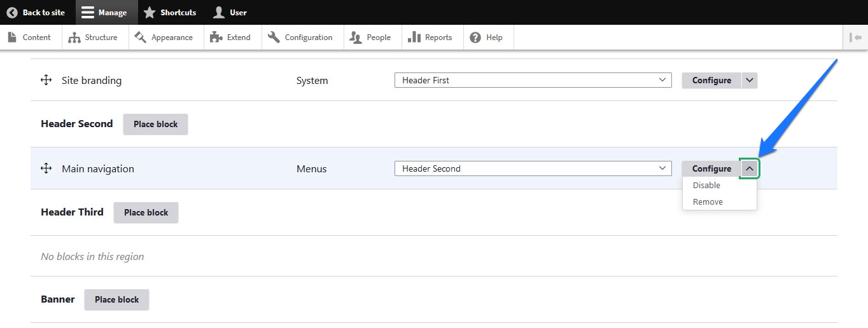Open the People menu label
This screenshot has width=868, height=328.
click(379, 38)
